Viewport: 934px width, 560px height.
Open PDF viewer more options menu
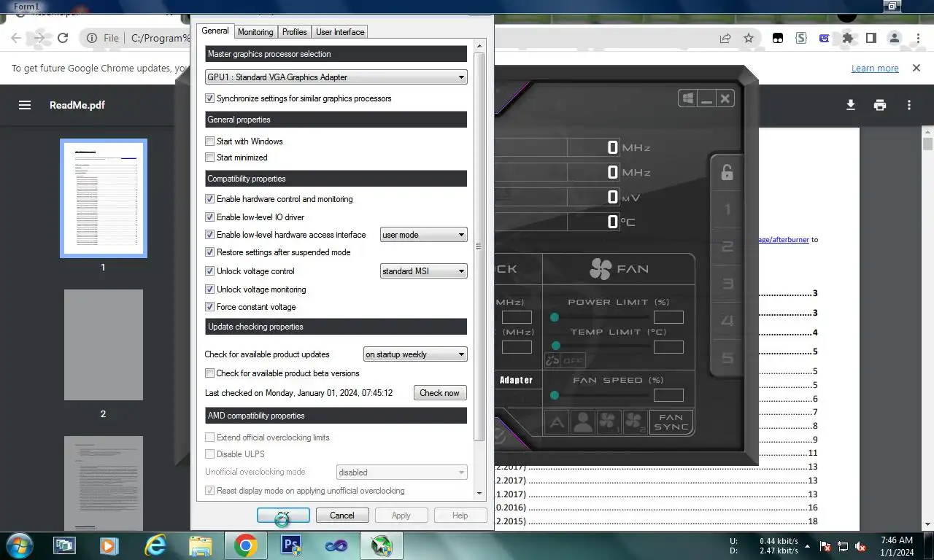click(909, 105)
